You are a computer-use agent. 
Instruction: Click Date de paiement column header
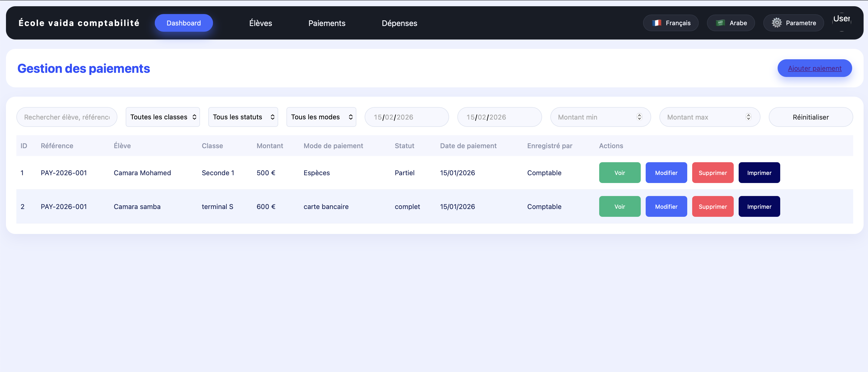tap(468, 146)
